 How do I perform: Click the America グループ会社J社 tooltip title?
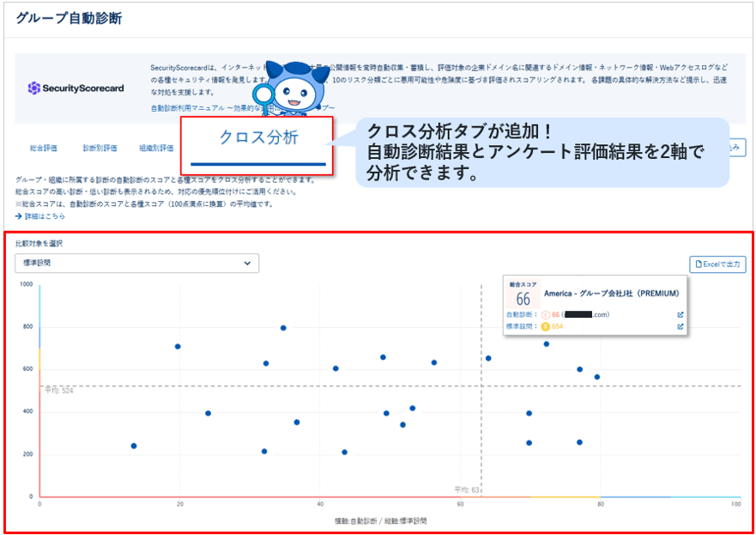(611, 295)
